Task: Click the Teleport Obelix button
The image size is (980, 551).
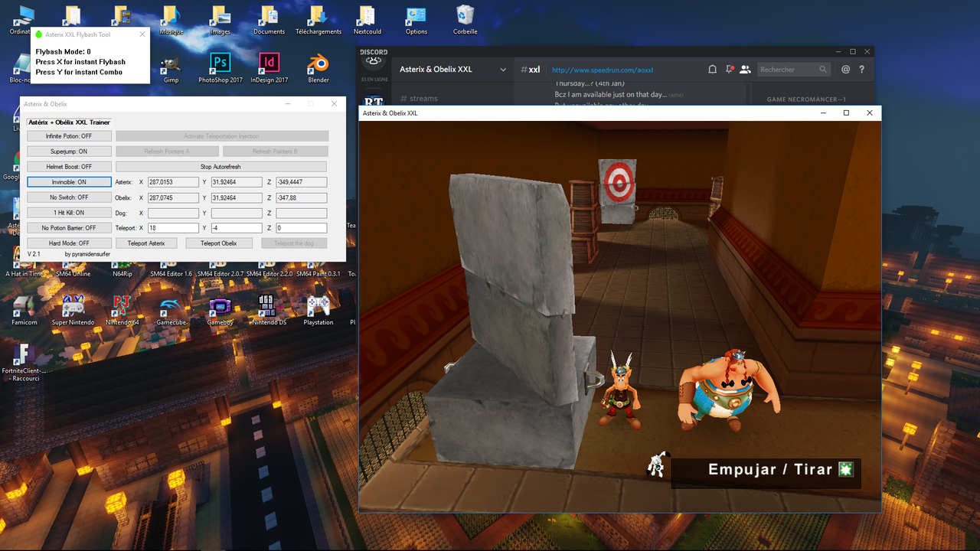Action: point(219,243)
